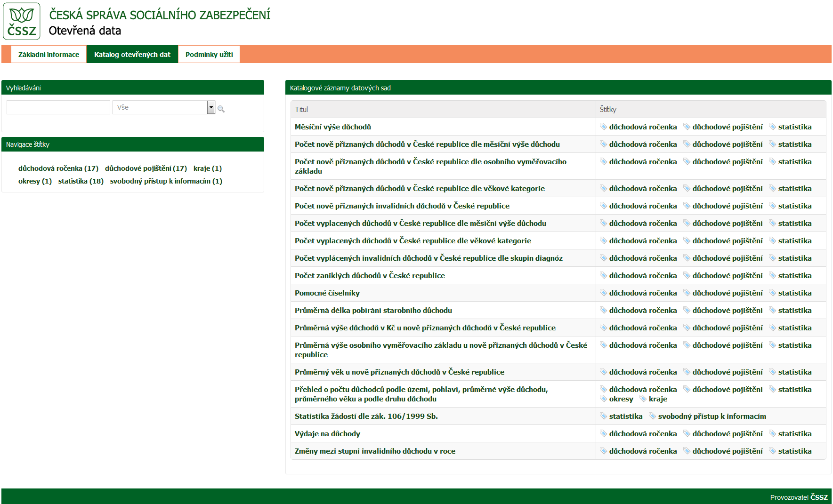
Task: Open Přehled o počtu důchodců podle území
Action: click(x=421, y=394)
